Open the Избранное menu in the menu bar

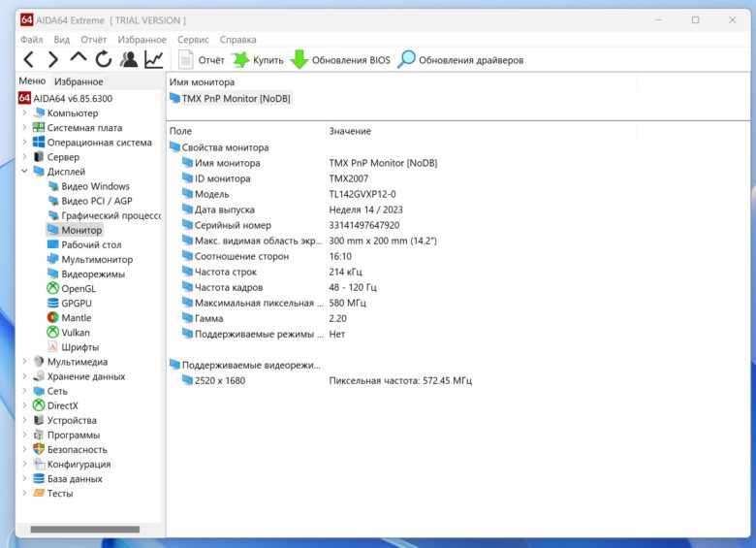click(x=142, y=40)
